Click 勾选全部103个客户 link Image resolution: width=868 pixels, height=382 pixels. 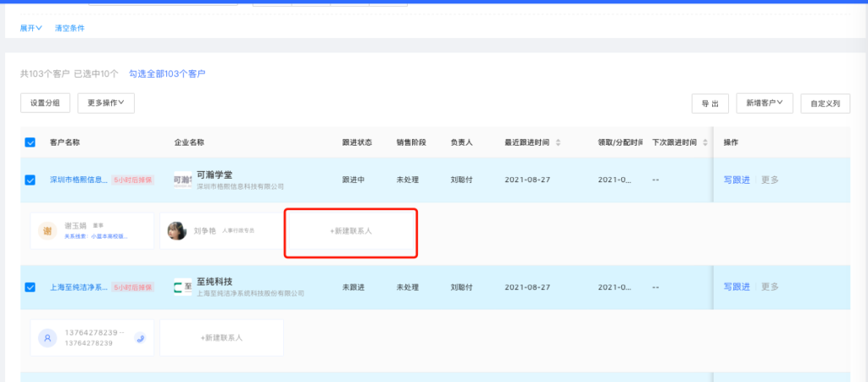[x=167, y=74]
